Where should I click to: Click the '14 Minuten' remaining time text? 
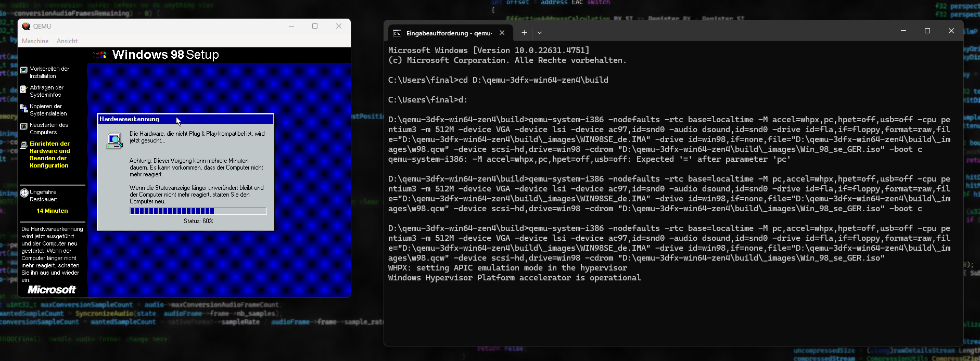52,211
